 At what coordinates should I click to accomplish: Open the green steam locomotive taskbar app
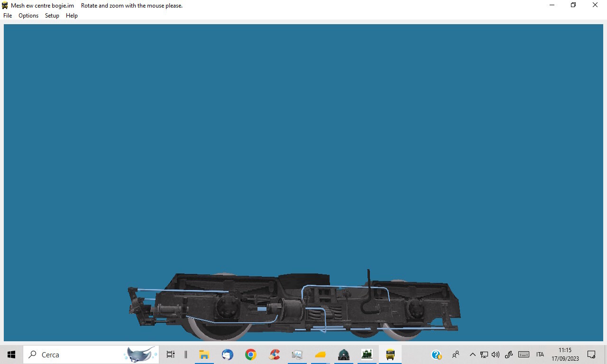[367, 355]
